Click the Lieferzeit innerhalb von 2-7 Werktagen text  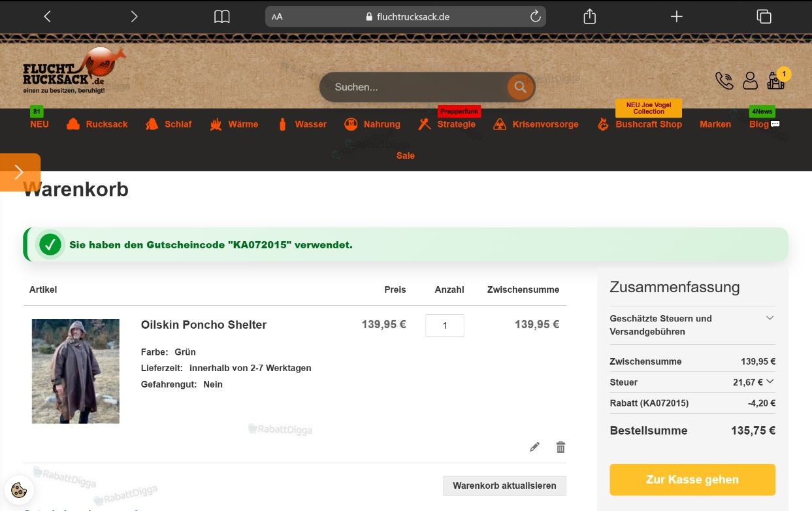coord(226,368)
